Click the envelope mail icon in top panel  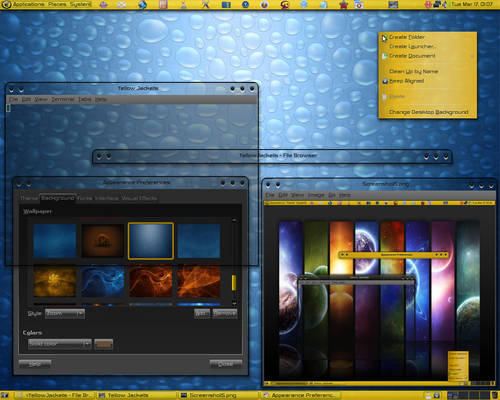coord(122,5)
